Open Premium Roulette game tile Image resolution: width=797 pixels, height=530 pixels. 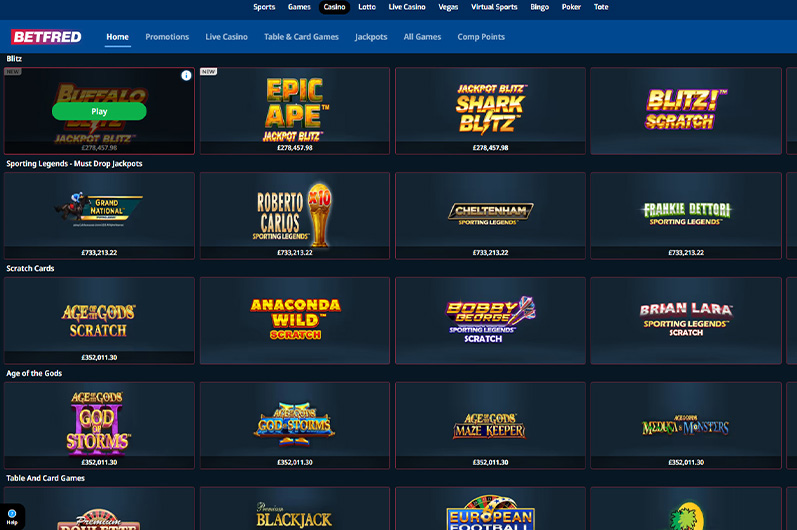tap(99, 509)
